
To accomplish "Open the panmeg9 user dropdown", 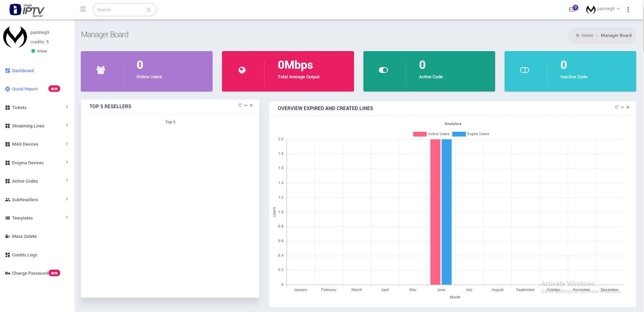I will point(603,9).
